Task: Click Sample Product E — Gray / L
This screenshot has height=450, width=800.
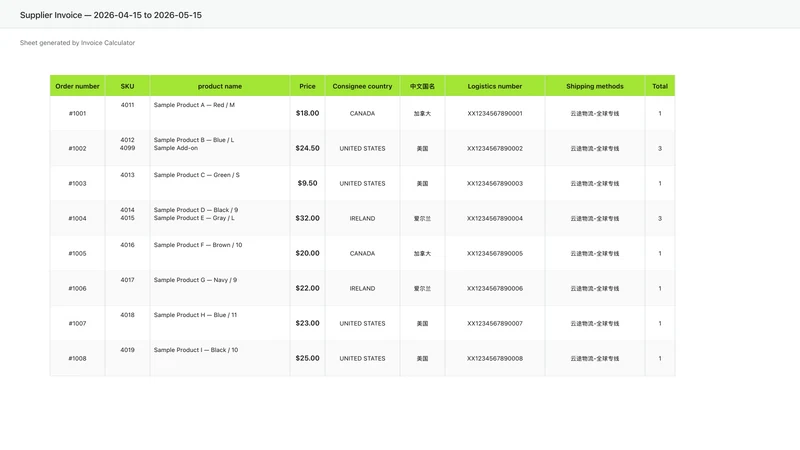Action: [x=194, y=218]
